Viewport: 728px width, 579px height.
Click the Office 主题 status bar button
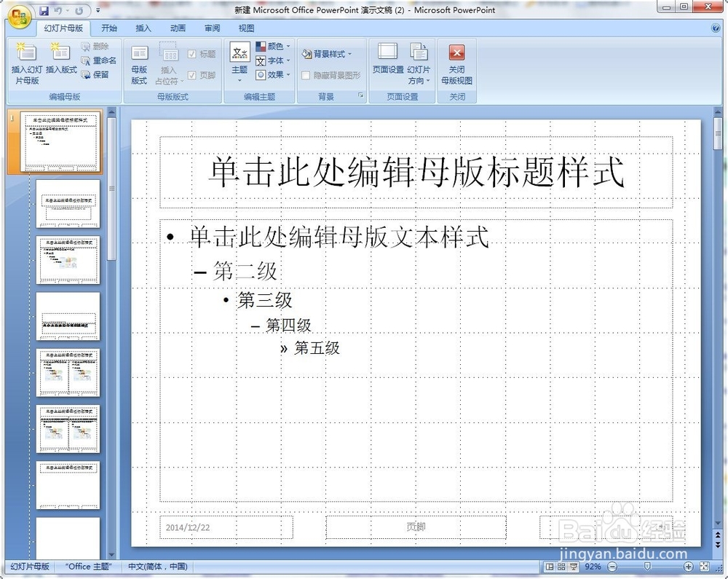coord(87,566)
